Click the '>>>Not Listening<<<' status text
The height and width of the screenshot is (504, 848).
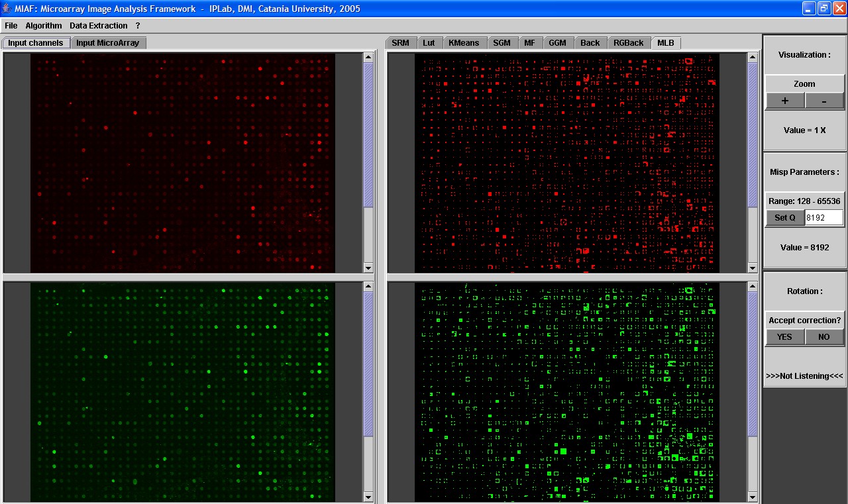[x=805, y=376]
